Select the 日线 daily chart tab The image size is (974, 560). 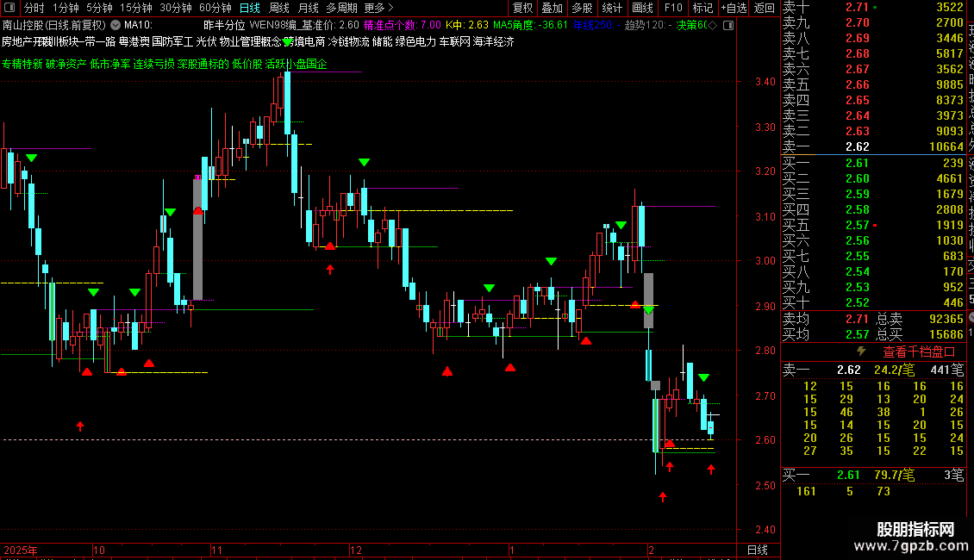(250, 8)
